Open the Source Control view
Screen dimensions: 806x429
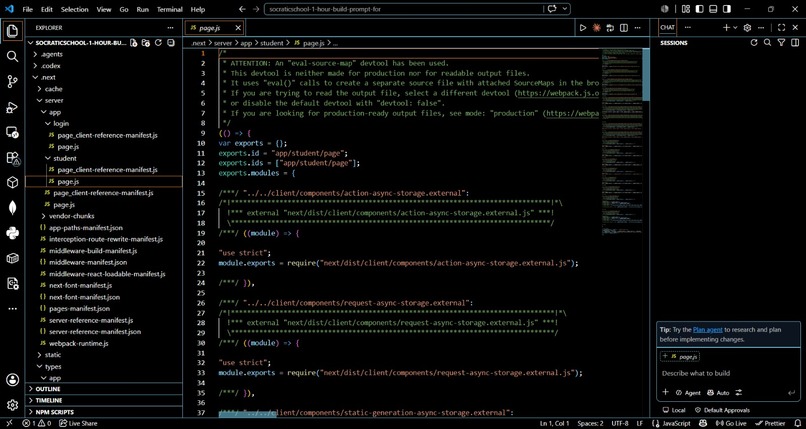pos(12,82)
